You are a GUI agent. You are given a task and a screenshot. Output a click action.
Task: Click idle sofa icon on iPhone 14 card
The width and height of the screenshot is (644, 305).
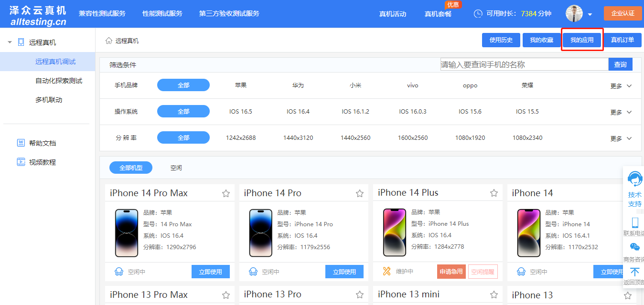[521, 272]
